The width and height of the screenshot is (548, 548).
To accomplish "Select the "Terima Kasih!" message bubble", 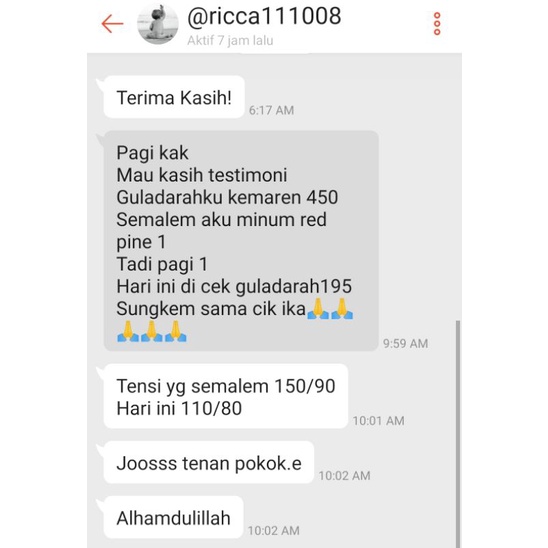I will click(x=174, y=97).
